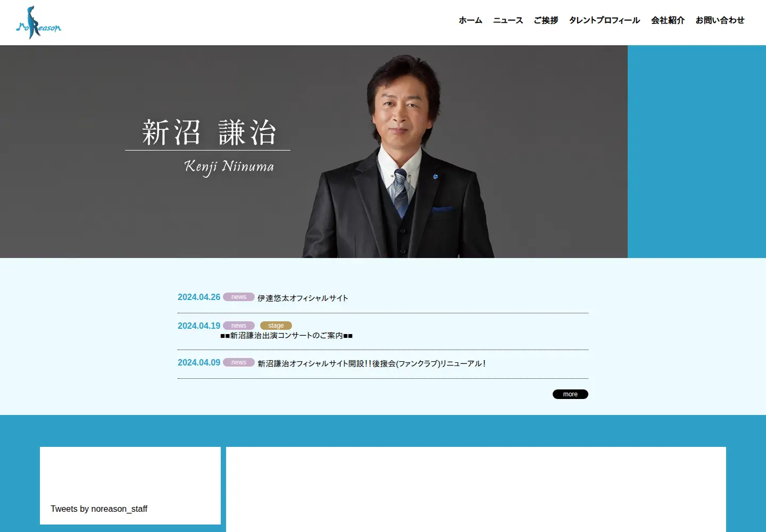Screen dimensions: 766x532
Task: Open the 会社紹介 page
Action: (668, 20)
